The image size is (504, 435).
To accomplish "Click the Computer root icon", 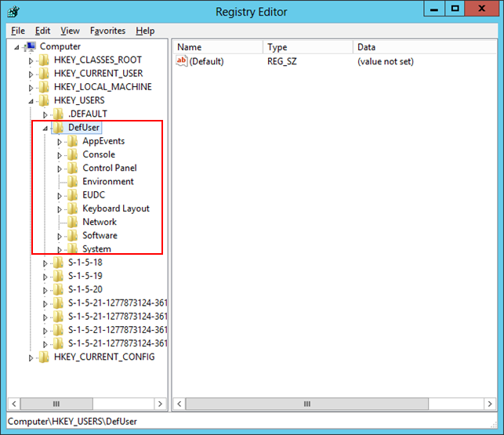I will tap(31, 46).
